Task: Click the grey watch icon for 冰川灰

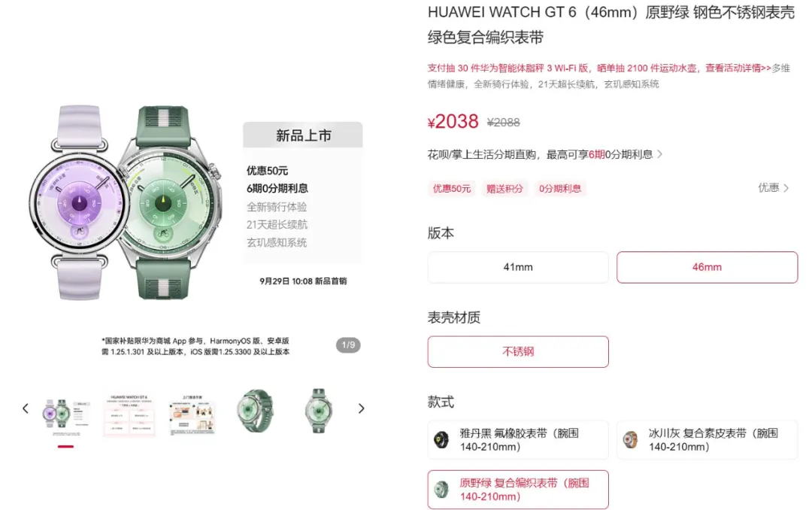Action: 630,439
